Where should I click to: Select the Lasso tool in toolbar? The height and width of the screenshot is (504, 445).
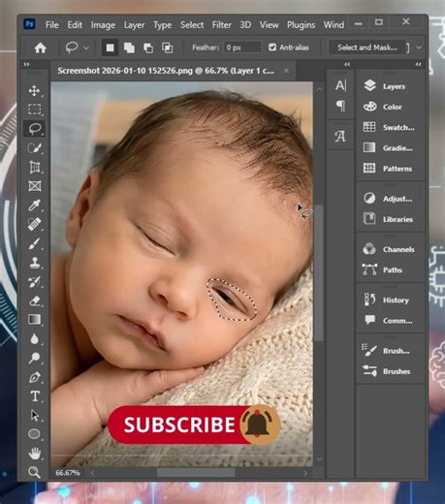[x=34, y=129]
